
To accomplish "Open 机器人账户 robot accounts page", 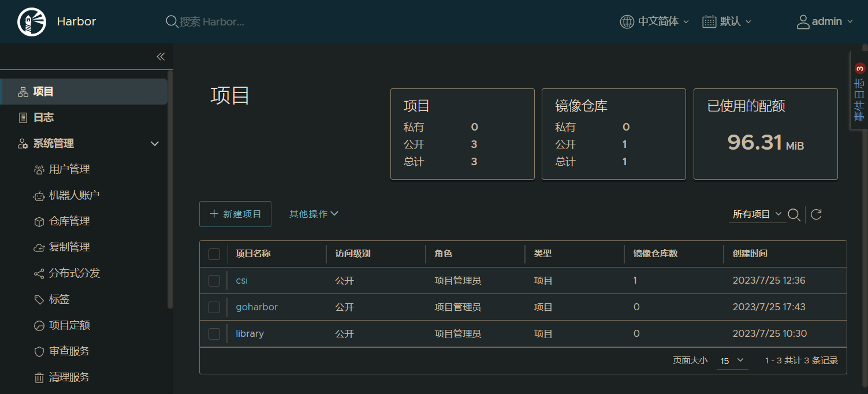I will pos(74,195).
